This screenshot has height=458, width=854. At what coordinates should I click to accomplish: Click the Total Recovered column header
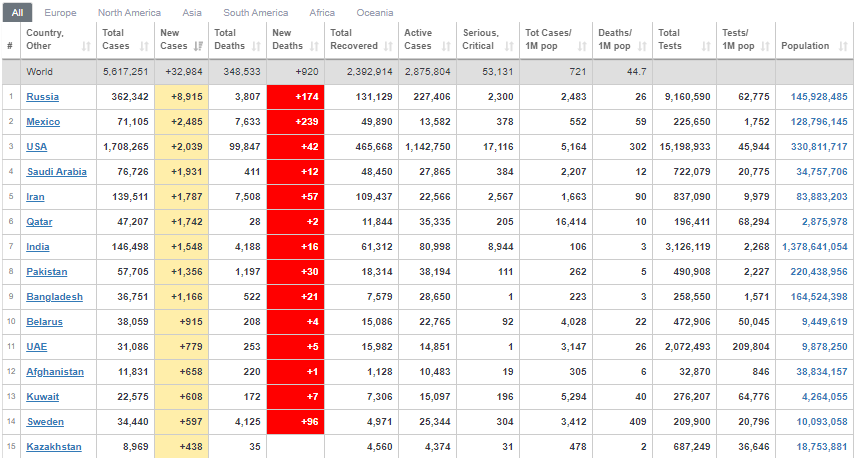[361, 39]
